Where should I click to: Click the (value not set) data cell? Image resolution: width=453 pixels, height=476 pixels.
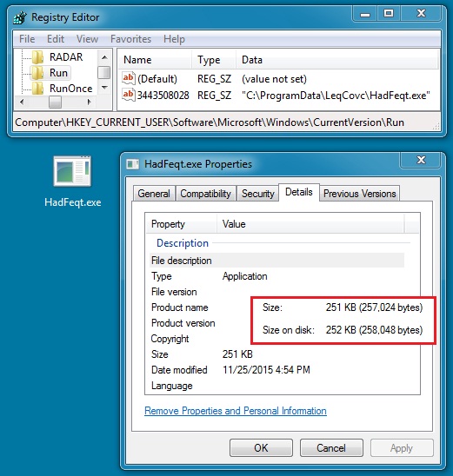[274, 79]
